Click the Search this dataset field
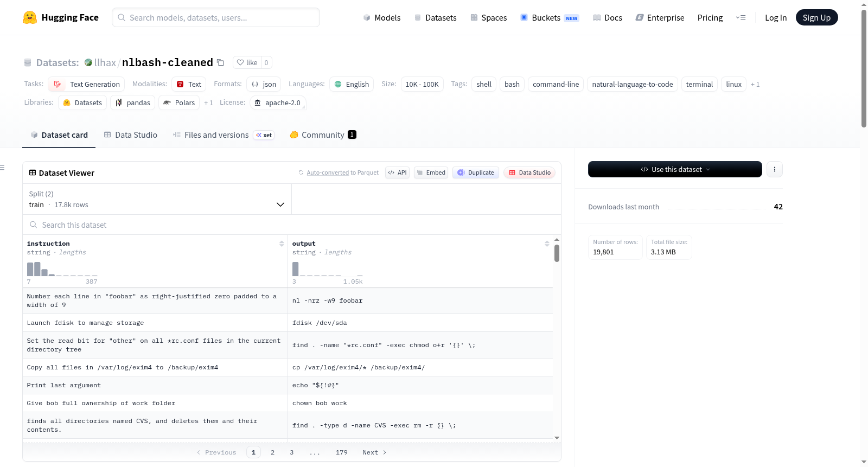This screenshot has height=467, width=868. (292, 225)
